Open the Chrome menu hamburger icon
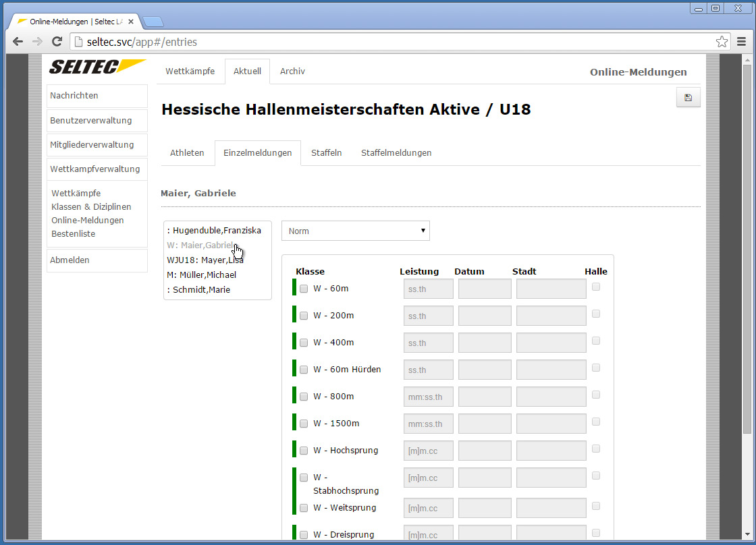Screen dimensions: 756x545 point(741,42)
